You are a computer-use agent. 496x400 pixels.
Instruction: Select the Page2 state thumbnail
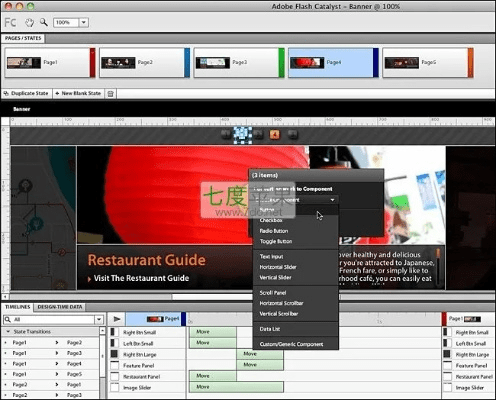144,63
